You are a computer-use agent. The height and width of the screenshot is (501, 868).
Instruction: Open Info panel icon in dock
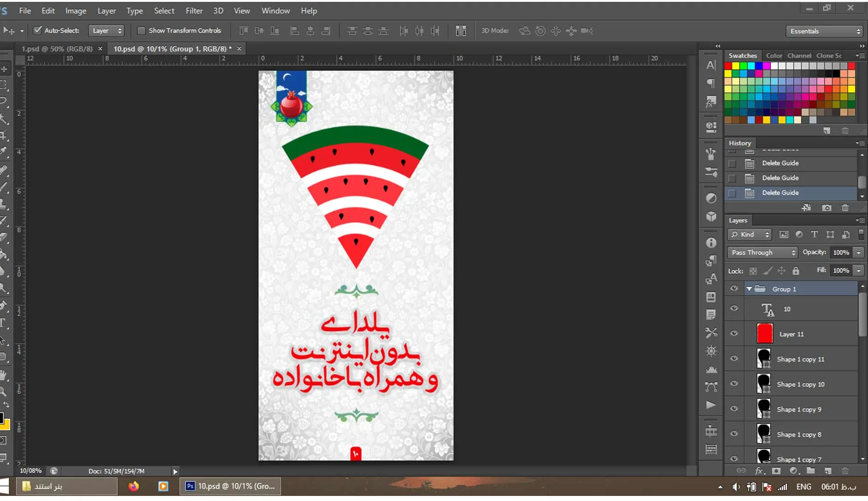coord(711,243)
